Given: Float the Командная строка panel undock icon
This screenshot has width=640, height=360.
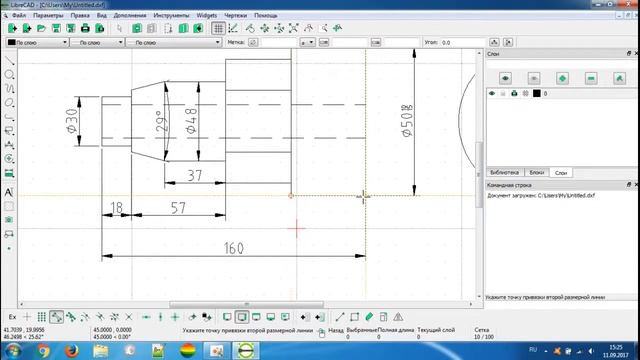Looking at the screenshot, I should coord(629,185).
